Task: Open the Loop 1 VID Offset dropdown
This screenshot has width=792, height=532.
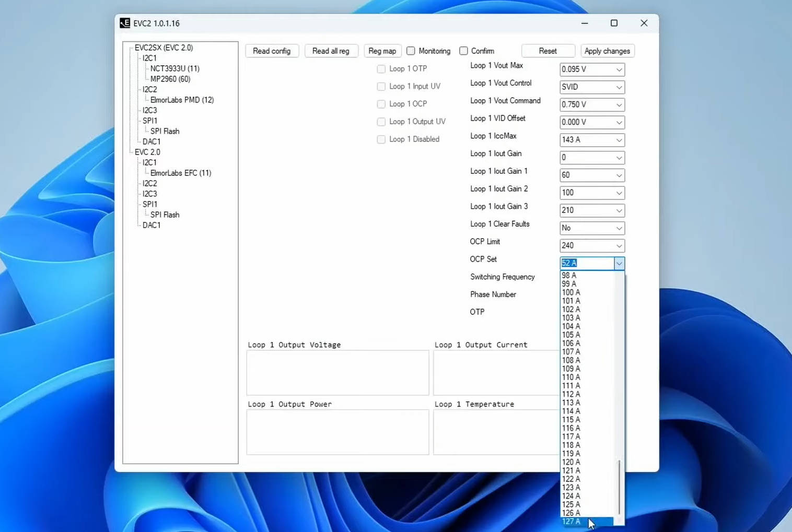Action: 592,122
